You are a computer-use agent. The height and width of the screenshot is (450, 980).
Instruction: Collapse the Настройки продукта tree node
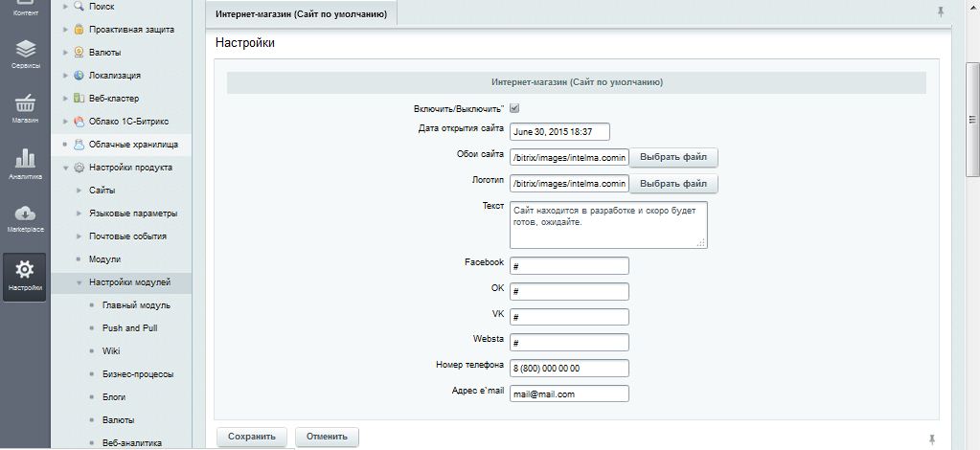click(65, 168)
